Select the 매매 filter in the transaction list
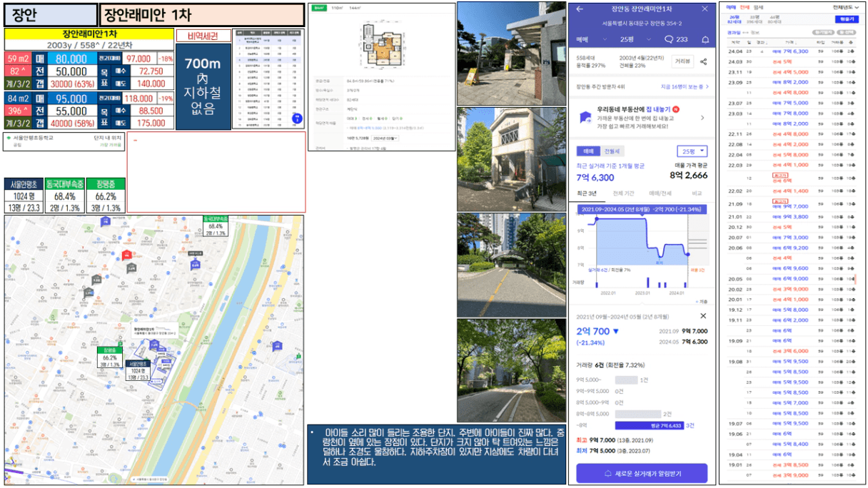 pos(731,6)
